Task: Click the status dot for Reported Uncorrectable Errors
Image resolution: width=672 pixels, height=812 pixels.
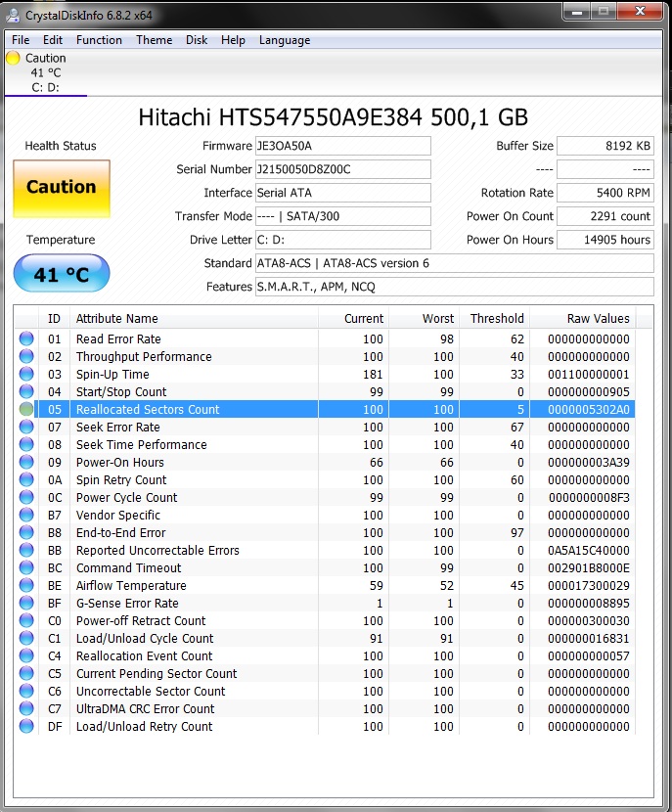Action: click(x=26, y=550)
